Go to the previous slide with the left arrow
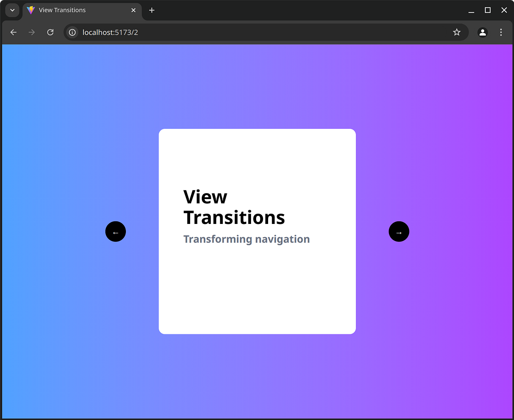514x420 pixels. point(115,232)
